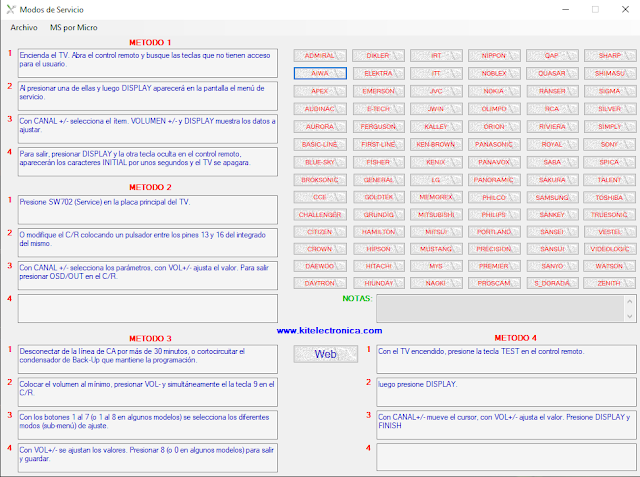Click the empty step 4 field of Metodo 4
Image resolution: width=640 pixels, height=477 pixels.
(x=506, y=457)
